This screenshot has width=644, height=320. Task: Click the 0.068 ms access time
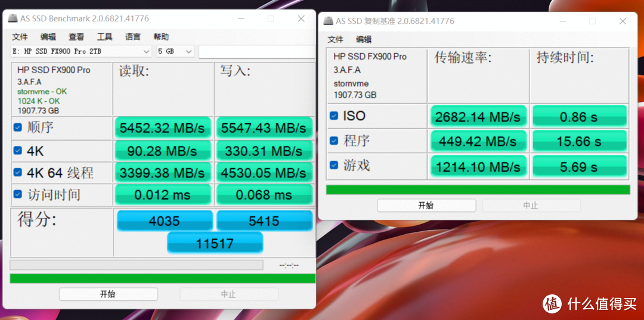pos(264,194)
